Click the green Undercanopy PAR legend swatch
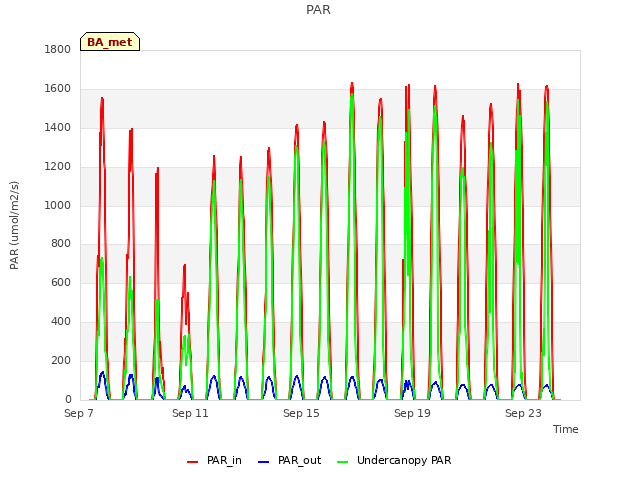640x480 pixels. coord(343,462)
